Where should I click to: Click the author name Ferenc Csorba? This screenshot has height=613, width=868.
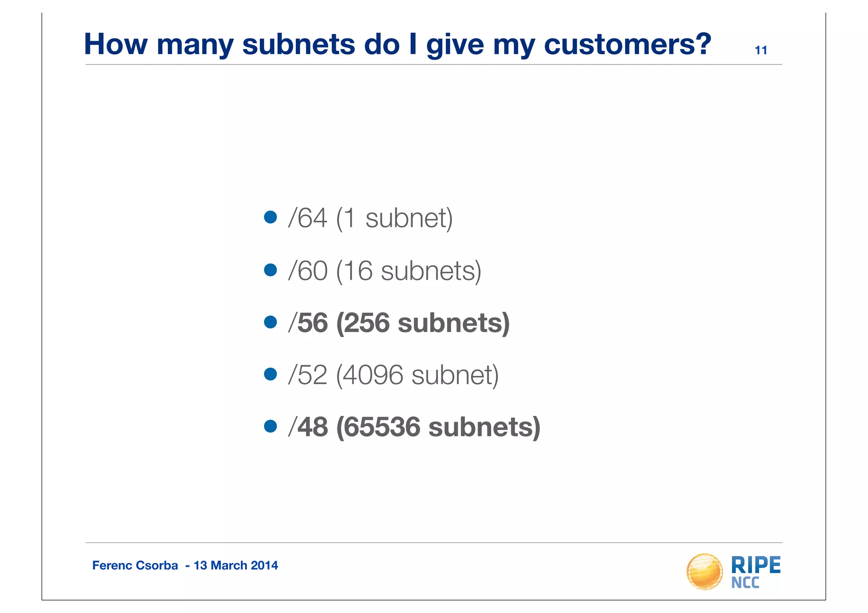(135, 566)
